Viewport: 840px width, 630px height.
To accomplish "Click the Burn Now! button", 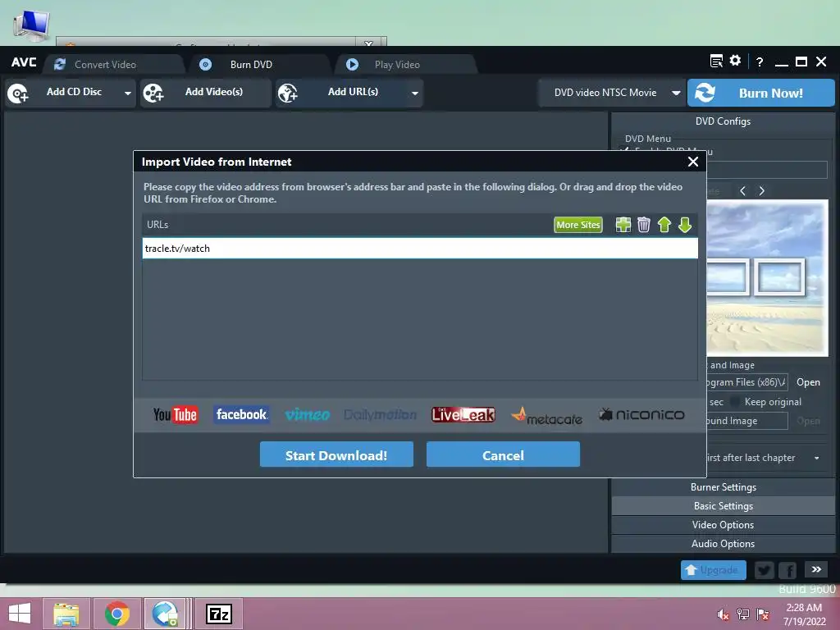I will [760, 93].
